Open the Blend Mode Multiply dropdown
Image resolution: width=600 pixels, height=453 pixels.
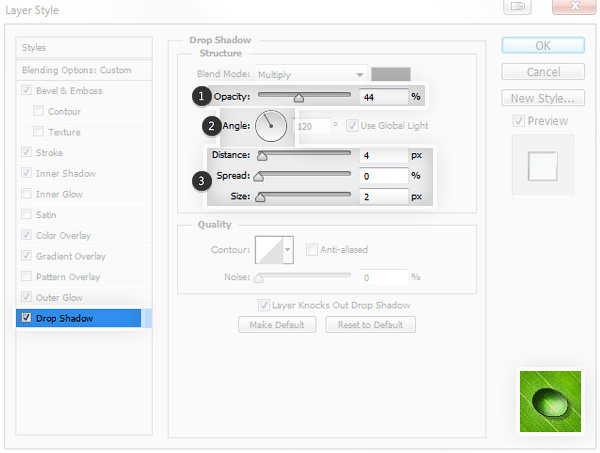point(311,74)
